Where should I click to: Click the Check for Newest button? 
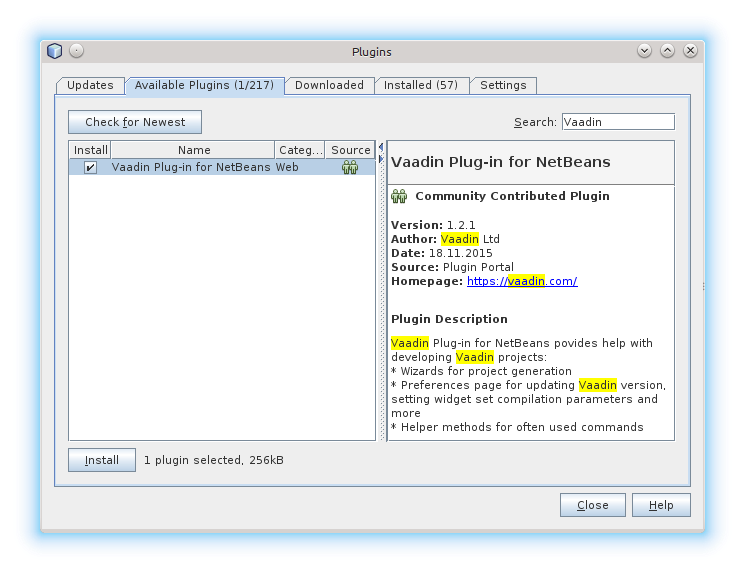[x=135, y=122]
